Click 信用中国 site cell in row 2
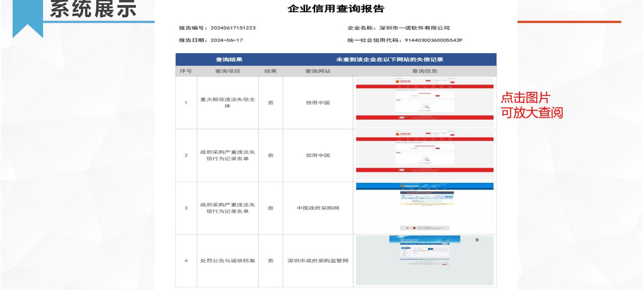Screen dimensions: 644x290 tap(318, 155)
